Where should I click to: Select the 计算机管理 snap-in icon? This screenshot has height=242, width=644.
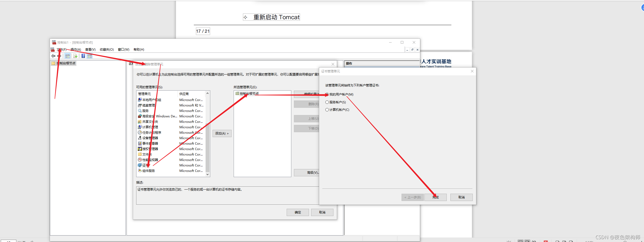point(140,127)
